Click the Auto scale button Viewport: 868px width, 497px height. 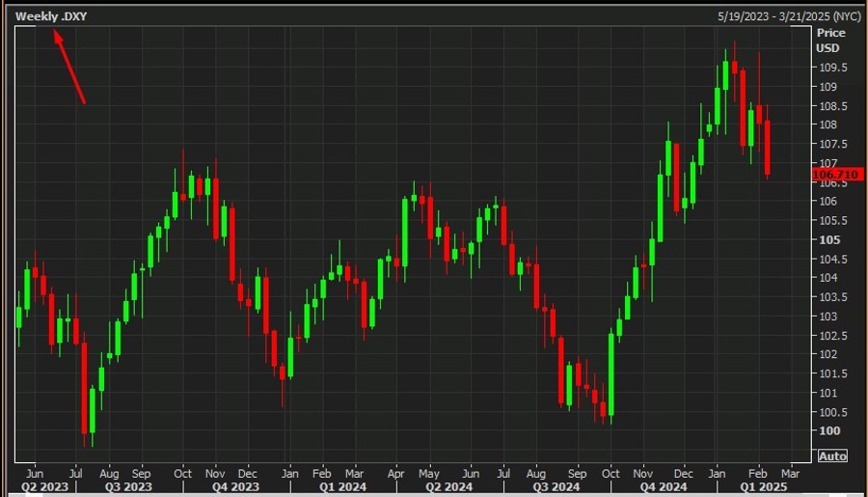coord(832,456)
